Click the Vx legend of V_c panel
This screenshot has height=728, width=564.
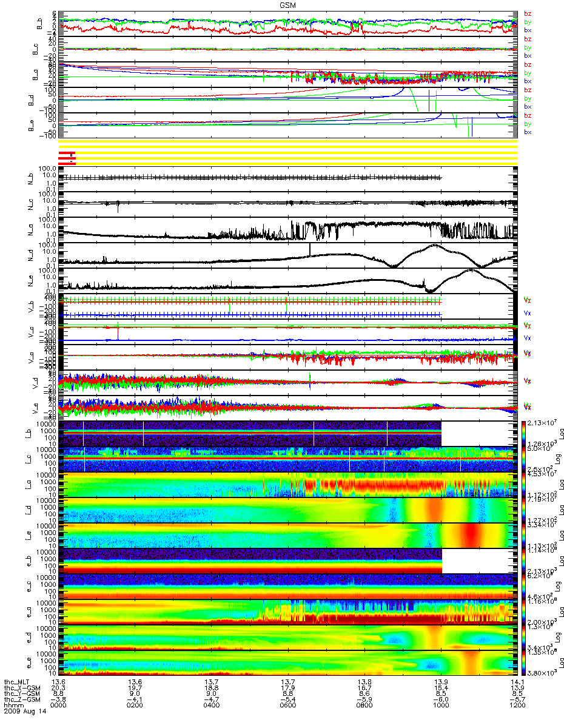528,339
